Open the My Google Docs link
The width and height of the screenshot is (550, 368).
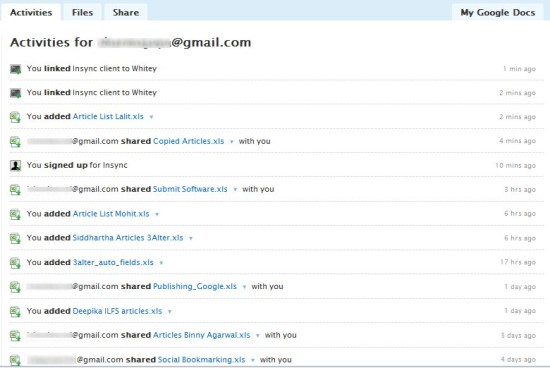coord(498,13)
